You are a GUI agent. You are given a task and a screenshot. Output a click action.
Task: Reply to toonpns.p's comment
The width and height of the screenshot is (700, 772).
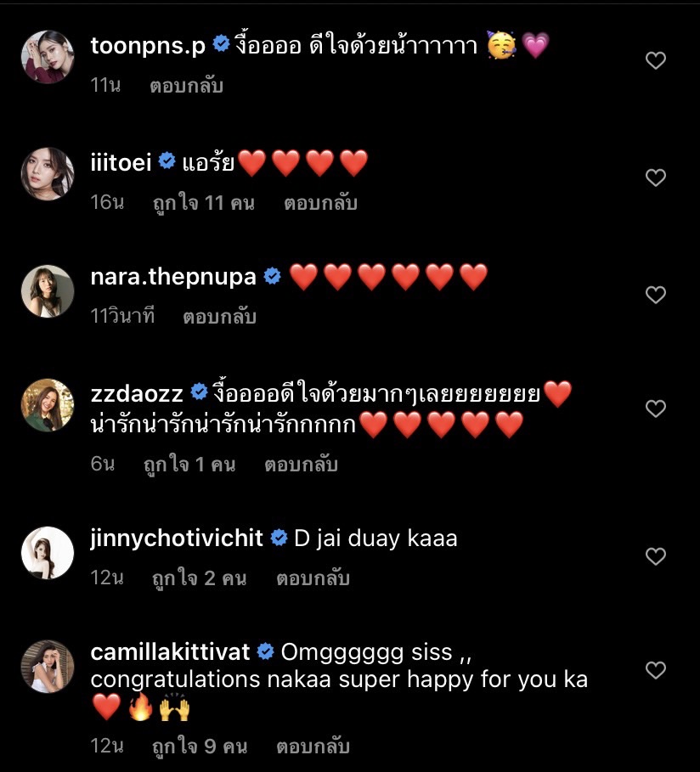point(186,86)
